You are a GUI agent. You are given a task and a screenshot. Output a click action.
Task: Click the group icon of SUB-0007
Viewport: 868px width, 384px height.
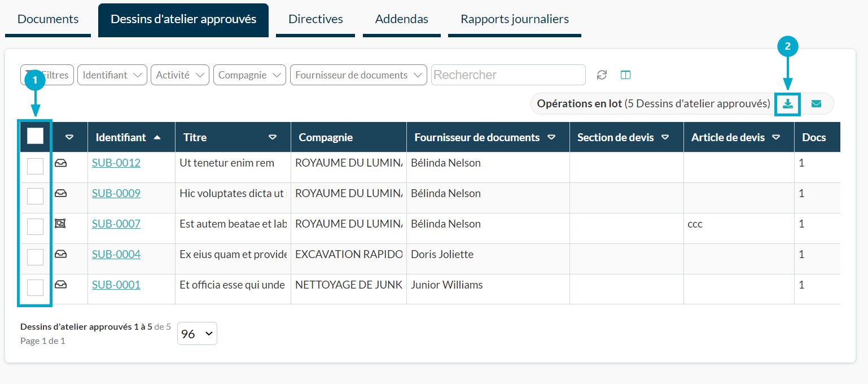tap(60, 224)
